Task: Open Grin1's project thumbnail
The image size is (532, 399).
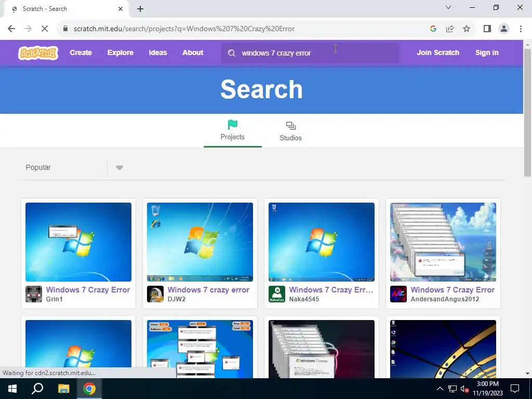Action: [78, 242]
